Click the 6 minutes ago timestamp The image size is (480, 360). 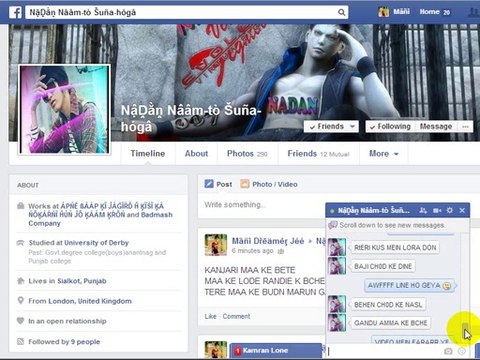[x=252, y=251]
